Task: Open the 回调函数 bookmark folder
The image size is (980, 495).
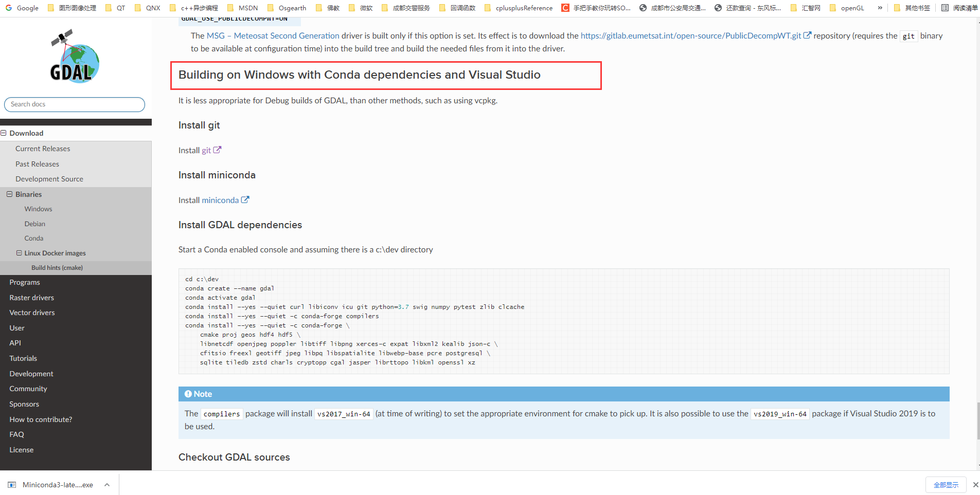Action: click(457, 8)
